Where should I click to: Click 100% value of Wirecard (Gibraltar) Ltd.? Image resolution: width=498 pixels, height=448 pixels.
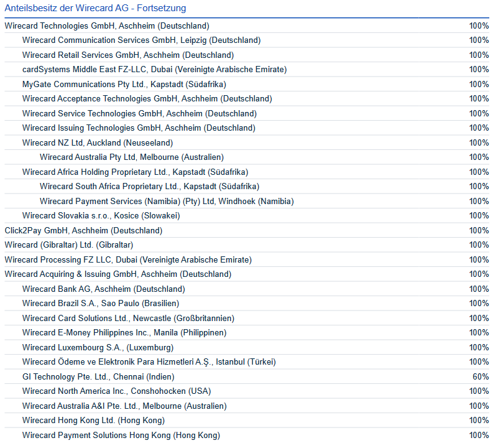coord(479,245)
